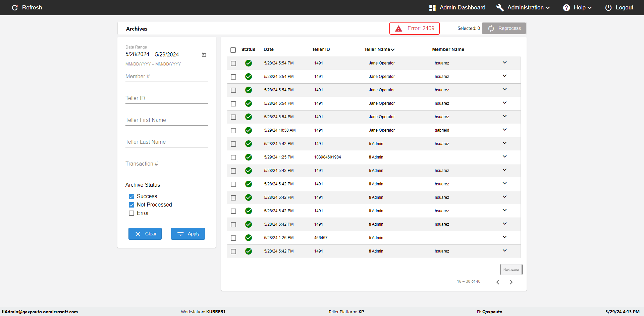Click the red Error warning triangle icon

point(398,29)
